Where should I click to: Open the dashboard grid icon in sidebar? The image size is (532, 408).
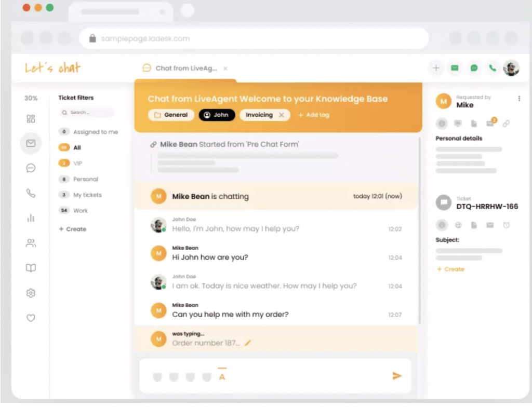coord(31,118)
